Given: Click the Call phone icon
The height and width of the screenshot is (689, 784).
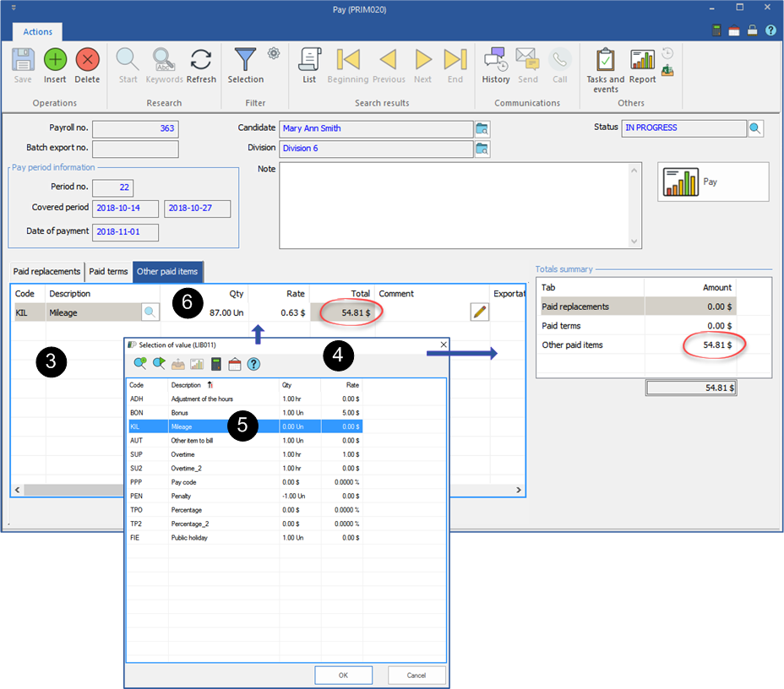Looking at the screenshot, I should point(560,60).
